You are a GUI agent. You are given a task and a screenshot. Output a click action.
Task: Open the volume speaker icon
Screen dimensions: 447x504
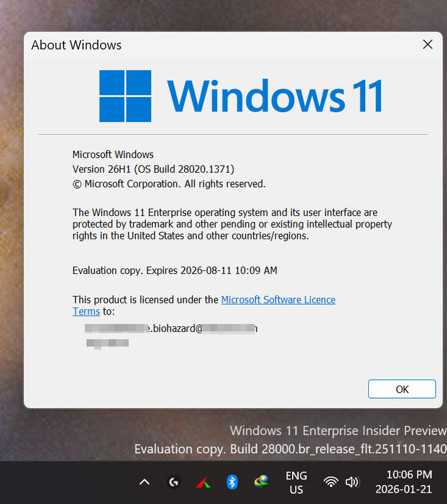[x=353, y=482]
